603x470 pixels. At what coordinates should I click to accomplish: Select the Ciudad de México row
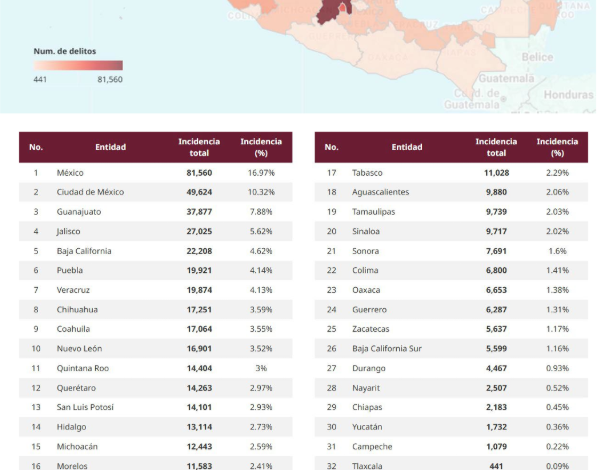(155, 192)
